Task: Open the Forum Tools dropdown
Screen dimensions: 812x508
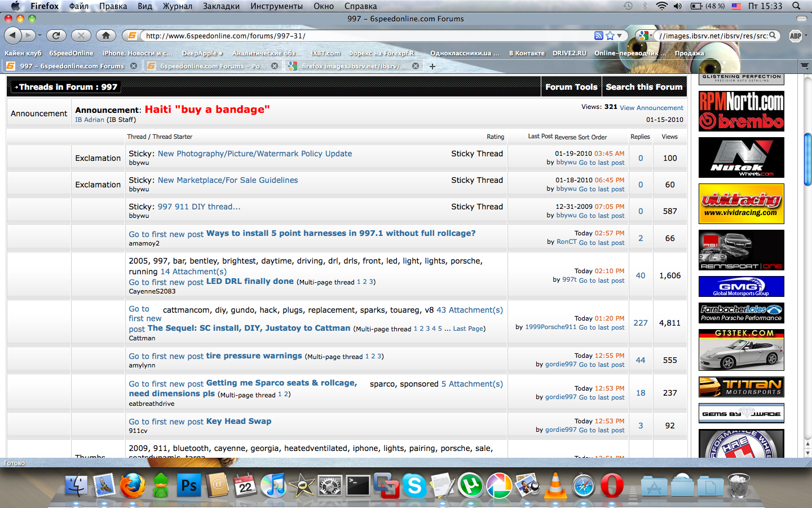Action: pos(571,87)
